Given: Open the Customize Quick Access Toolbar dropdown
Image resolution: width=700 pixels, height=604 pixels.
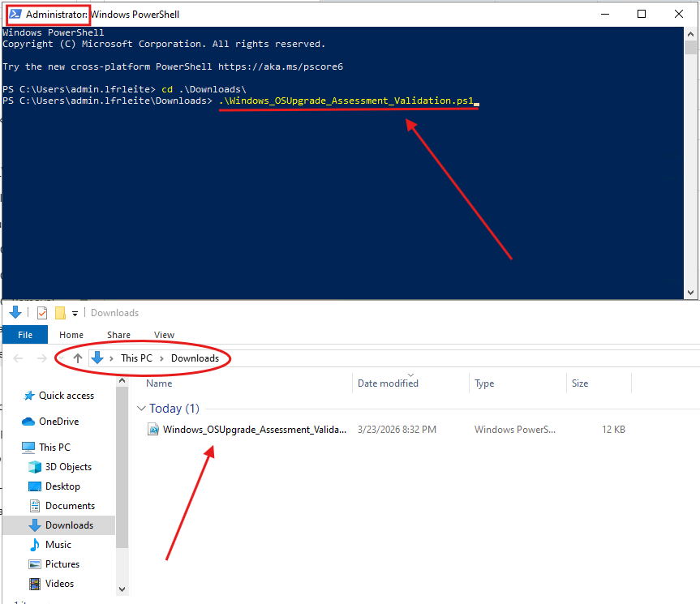Looking at the screenshot, I should coord(75,313).
